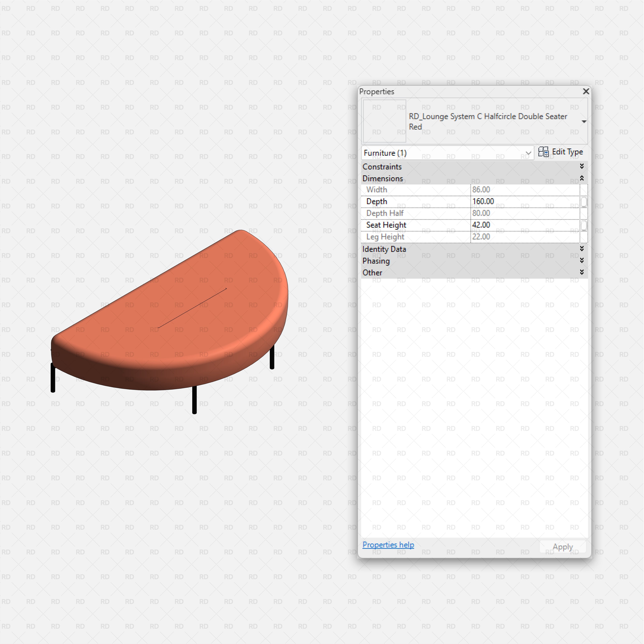Viewport: 644px width, 644px height.
Task: Collapse the Dimensions section
Action: pos(582,178)
